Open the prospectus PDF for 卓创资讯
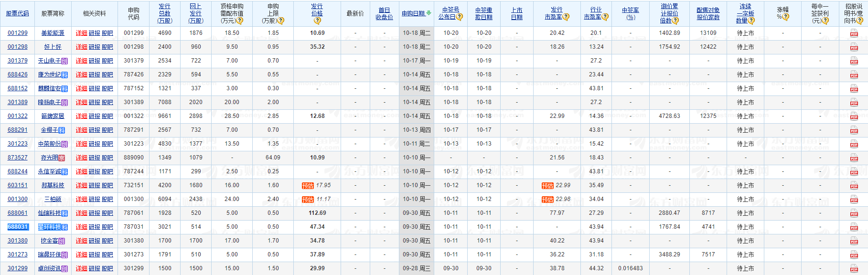Screen dimensions: 868x275 point(854,269)
